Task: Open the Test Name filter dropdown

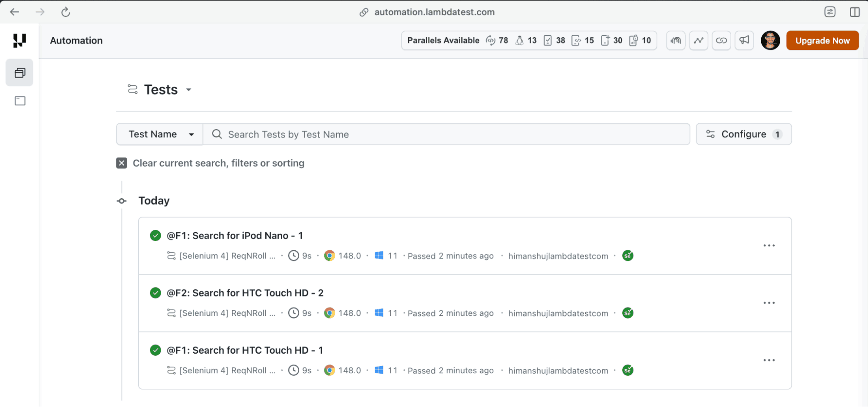Action: click(159, 134)
